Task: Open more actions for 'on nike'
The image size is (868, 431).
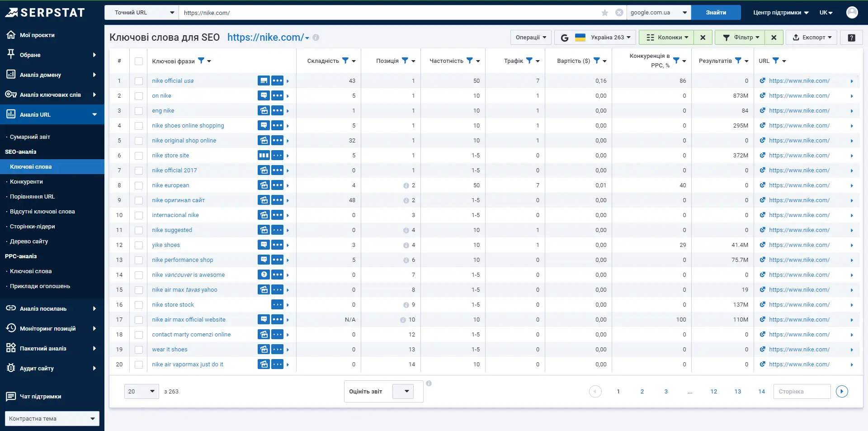Action: pyautogui.click(x=277, y=95)
